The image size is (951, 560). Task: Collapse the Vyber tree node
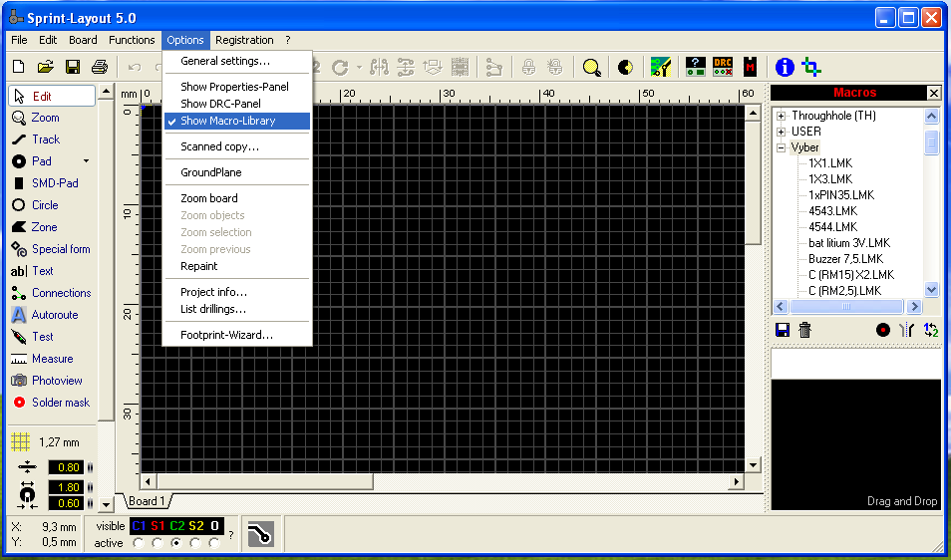coord(782,147)
